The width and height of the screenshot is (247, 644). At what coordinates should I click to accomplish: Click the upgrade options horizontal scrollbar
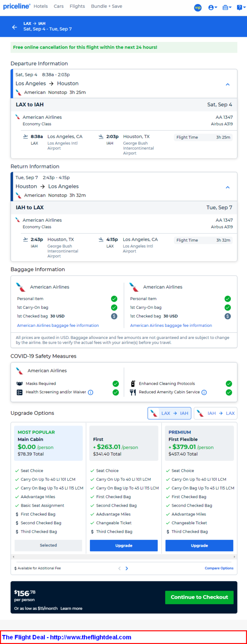tap(124, 557)
